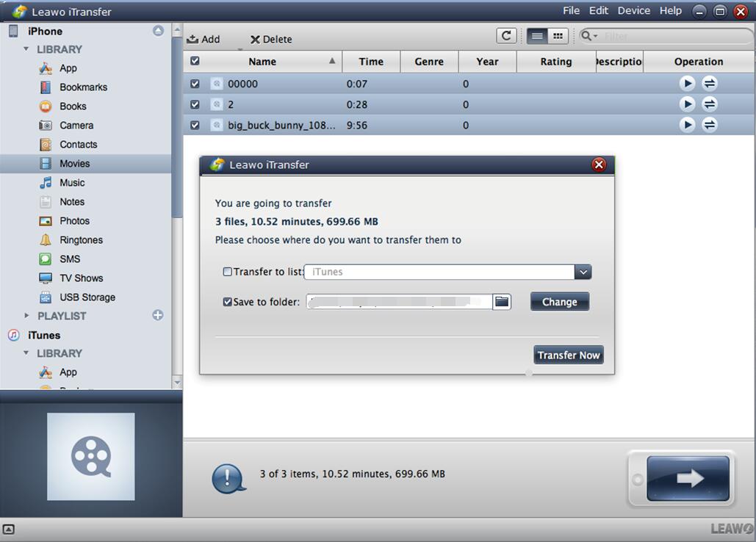Open the search filter options dropdown
Image resolution: width=756 pixels, height=542 pixels.
[x=589, y=36]
